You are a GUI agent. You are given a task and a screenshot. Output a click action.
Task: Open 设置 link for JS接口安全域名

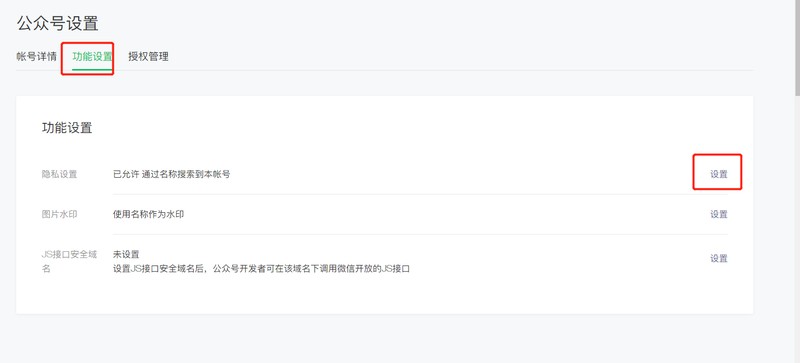(x=718, y=258)
